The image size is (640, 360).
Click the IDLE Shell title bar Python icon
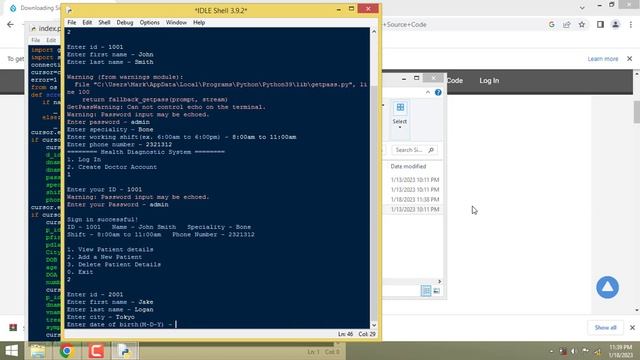click(69, 10)
